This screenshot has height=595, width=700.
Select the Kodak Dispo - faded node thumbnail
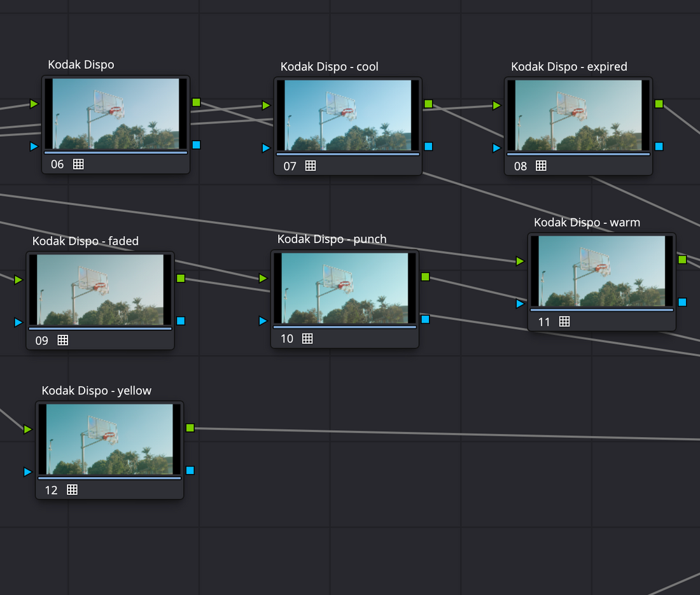click(100, 290)
